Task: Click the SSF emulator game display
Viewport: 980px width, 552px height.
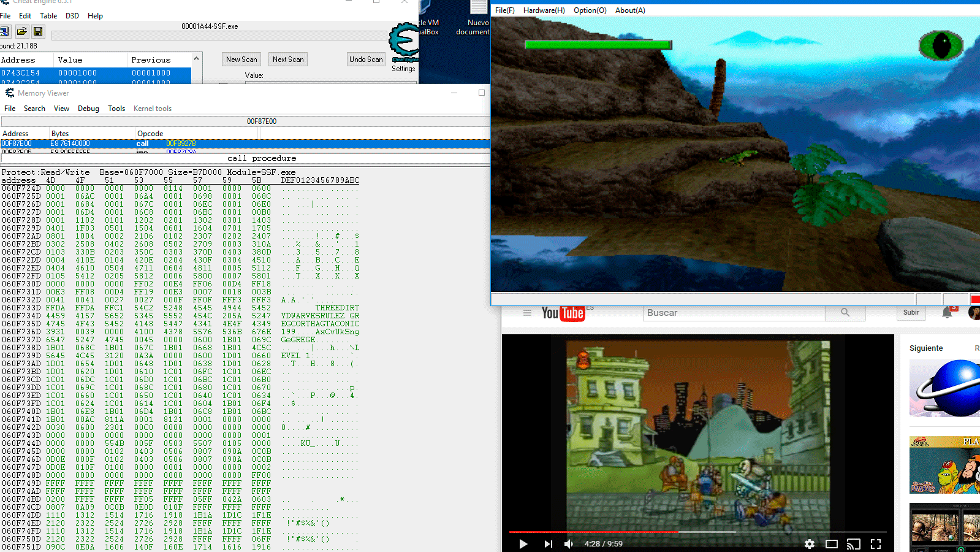Action: point(735,154)
